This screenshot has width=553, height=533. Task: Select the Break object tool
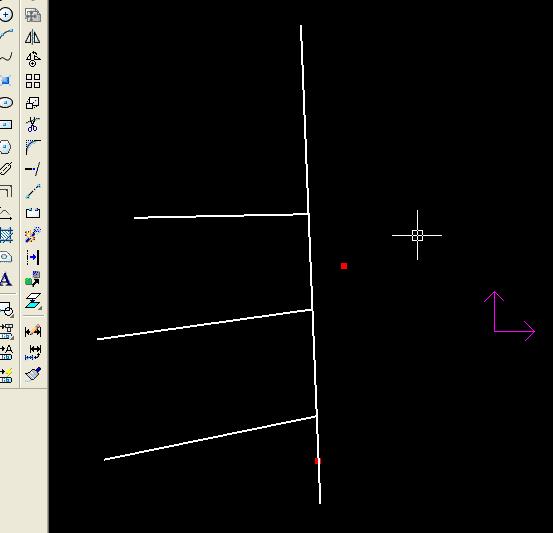(33, 213)
